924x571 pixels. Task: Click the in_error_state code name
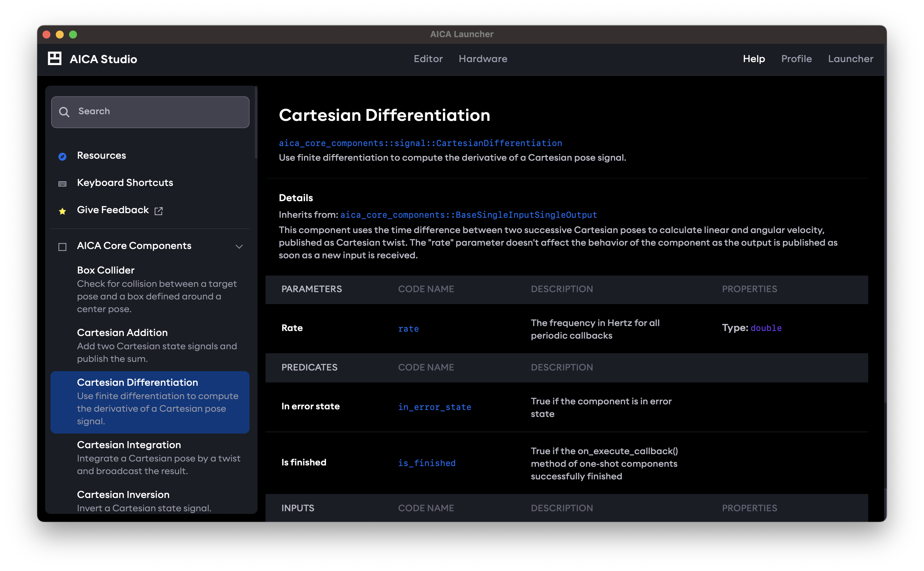(x=435, y=407)
